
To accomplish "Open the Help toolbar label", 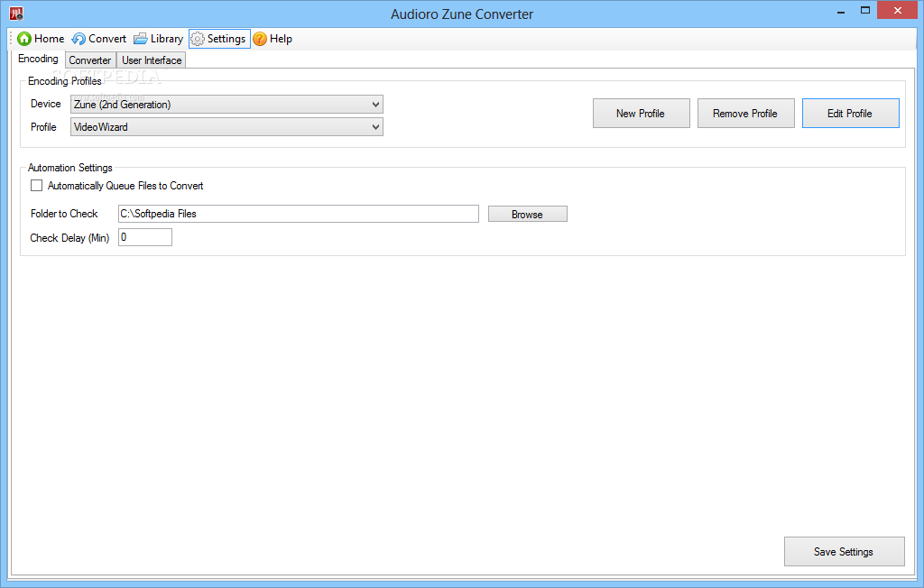I will pyautogui.click(x=282, y=39).
